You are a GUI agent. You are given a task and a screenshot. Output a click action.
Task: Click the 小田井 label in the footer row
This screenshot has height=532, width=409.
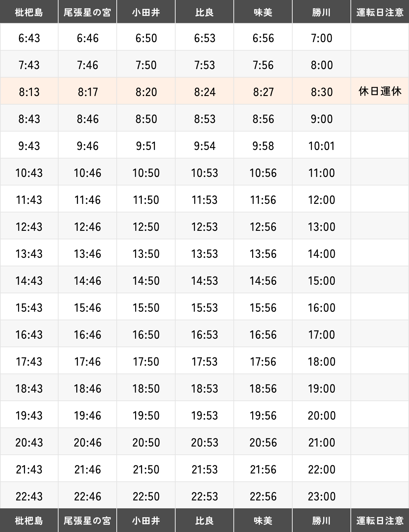(x=146, y=520)
